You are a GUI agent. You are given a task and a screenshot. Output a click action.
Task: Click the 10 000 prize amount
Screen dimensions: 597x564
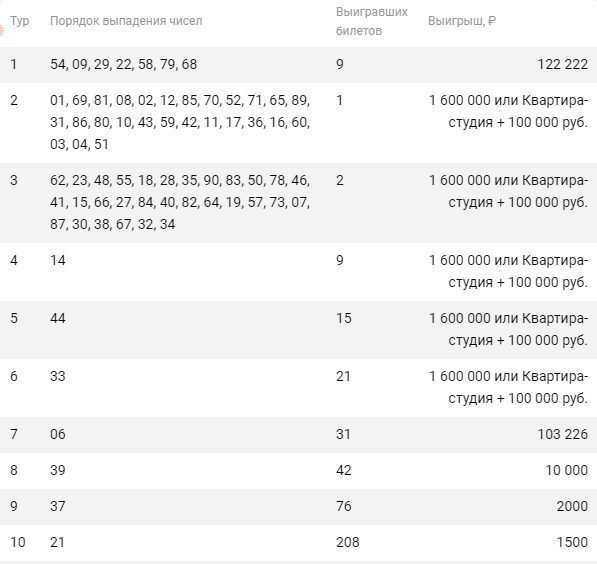tap(567, 470)
